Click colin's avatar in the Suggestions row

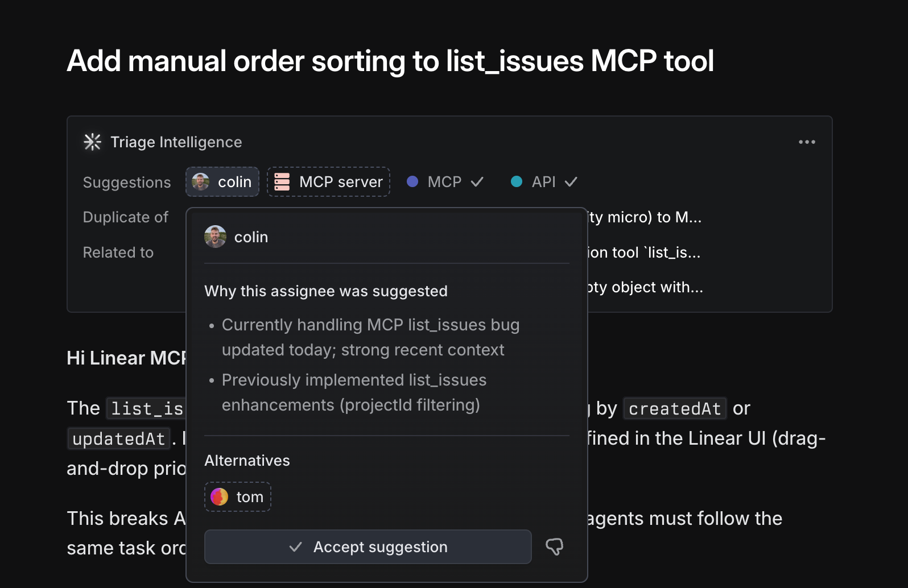tap(201, 181)
